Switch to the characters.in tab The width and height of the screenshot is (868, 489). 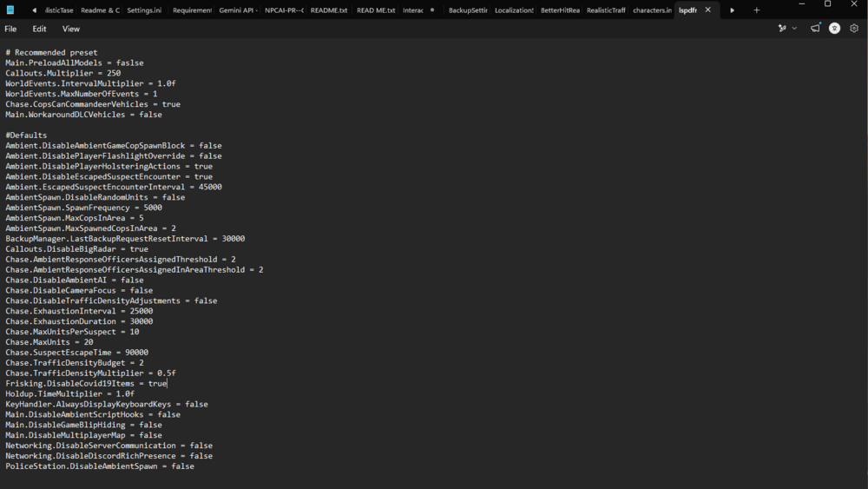(x=652, y=10)
